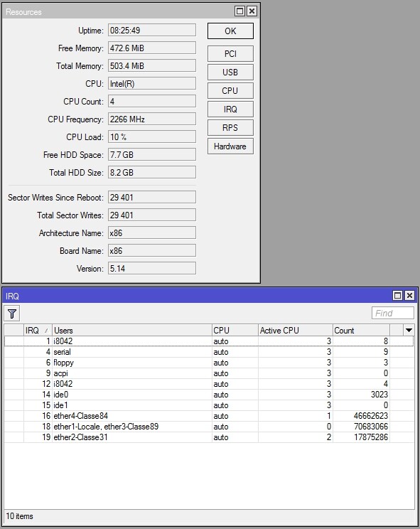Image resolution: width=420 pixels, height=529 pixels.
Task: Select the acpi row
Action: coord(209,373)
